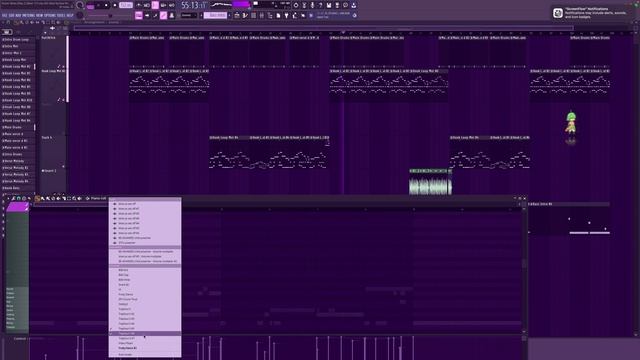The height and width of the screenshot is (360, 640).
Task: Toggle auto scrolling arrow button
Action: [147, 16]
